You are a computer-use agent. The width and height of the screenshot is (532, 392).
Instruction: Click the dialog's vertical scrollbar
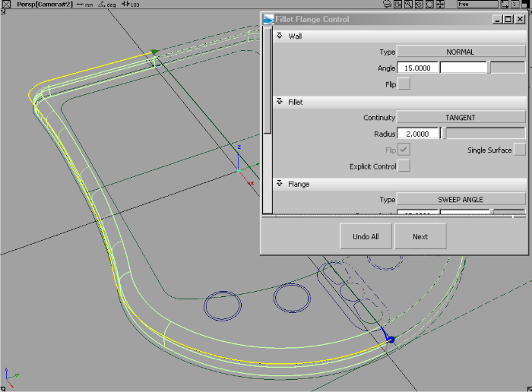pyautogui.click(x=268, y=120)
